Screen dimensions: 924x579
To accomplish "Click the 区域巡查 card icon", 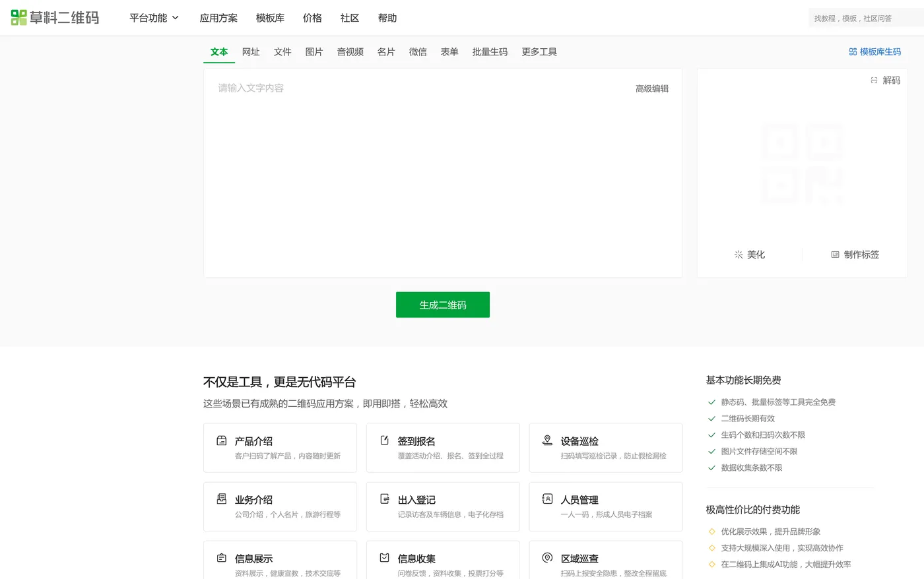I will pyautogui.click(x=547, y=558).
